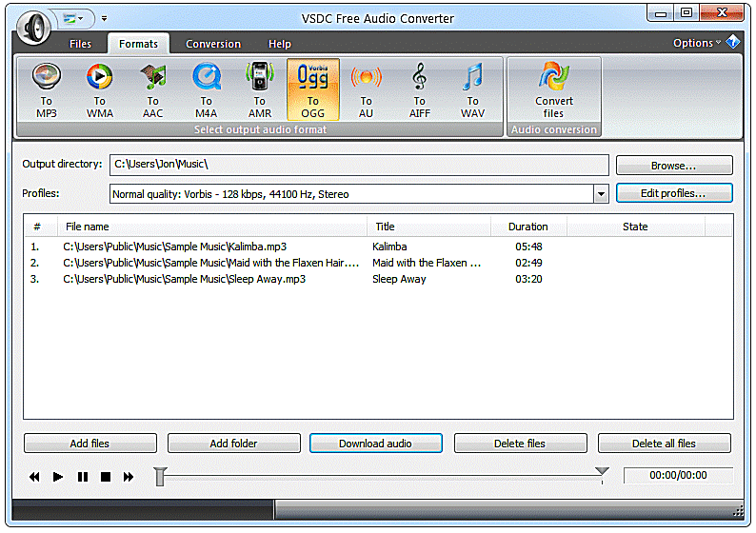Select the Kalimba.mp3 file row
Screen dimensions: 756x533
pos(379,247)
